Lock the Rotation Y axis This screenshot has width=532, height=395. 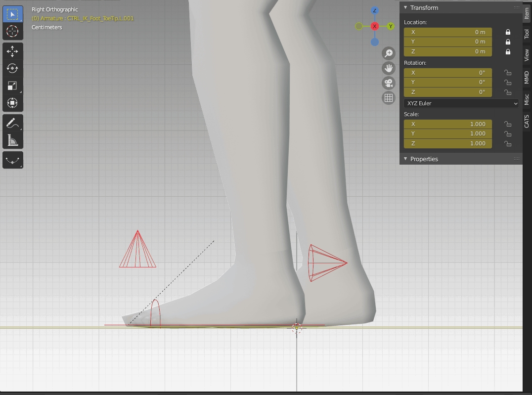click(x=508, y=83)
